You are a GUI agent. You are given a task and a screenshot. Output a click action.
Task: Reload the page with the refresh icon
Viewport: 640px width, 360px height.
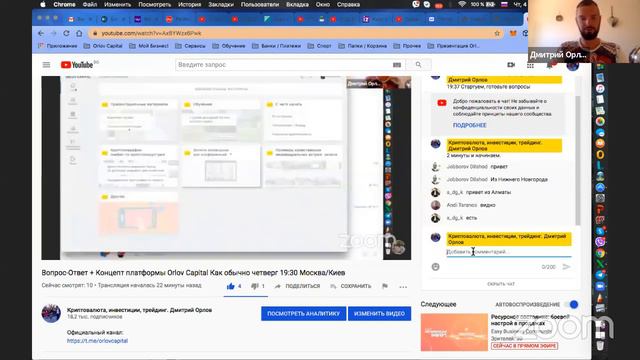66,33
